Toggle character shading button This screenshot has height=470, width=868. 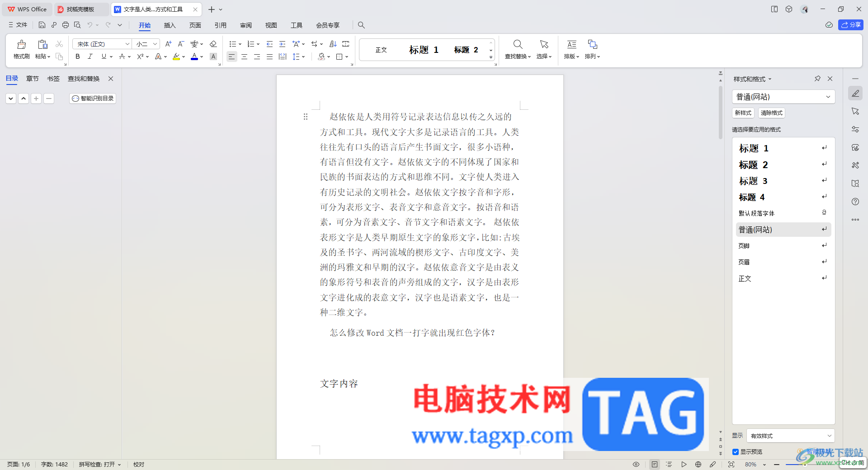(213, 56)
